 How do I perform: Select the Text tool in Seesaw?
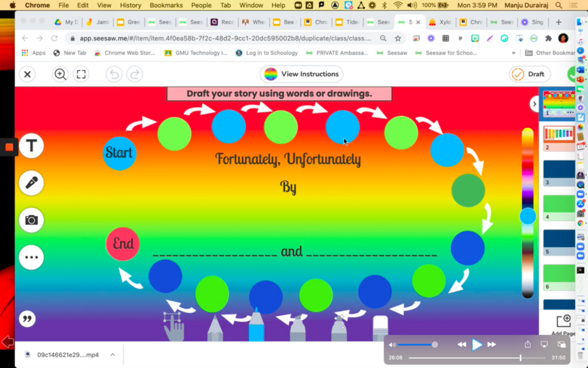pyautogui.click(x=31, y=146)
